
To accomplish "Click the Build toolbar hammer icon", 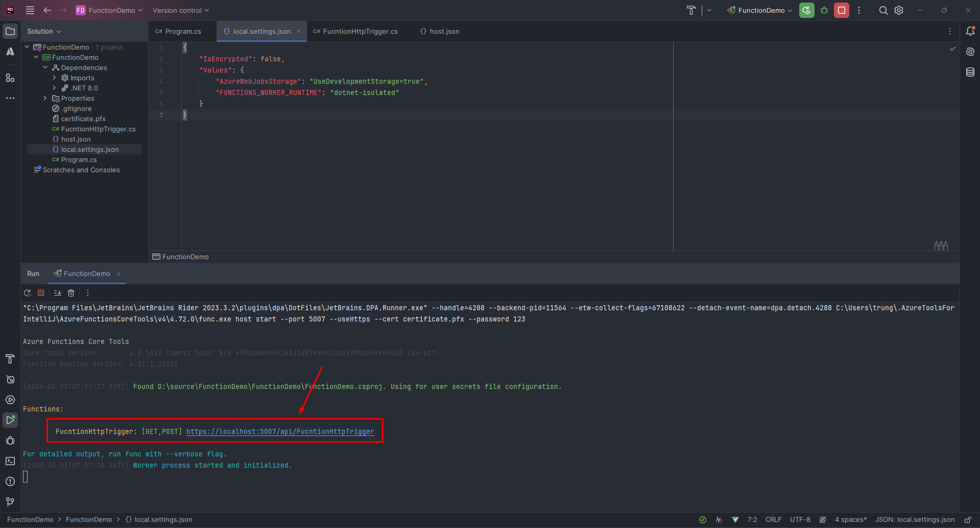I will (x=691, y=10).
